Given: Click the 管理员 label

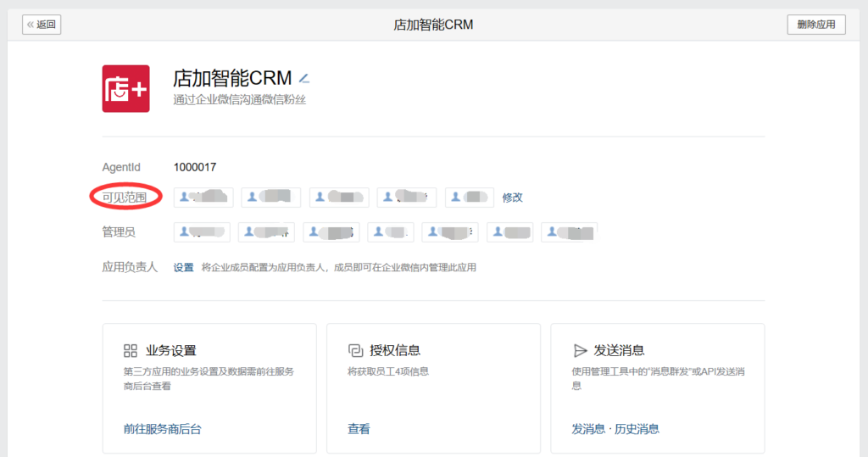Looking at the screenshot, I should (x=119, y=232).
